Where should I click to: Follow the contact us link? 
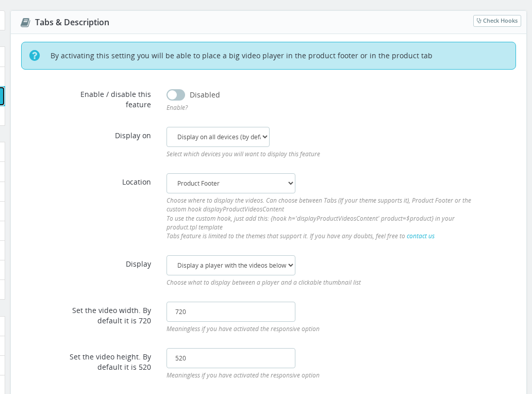420,236
